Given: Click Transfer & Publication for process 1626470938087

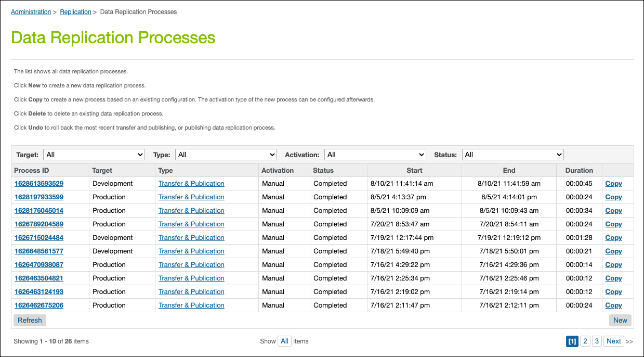Looking at the screenshot, I should (x=191, y=265).
